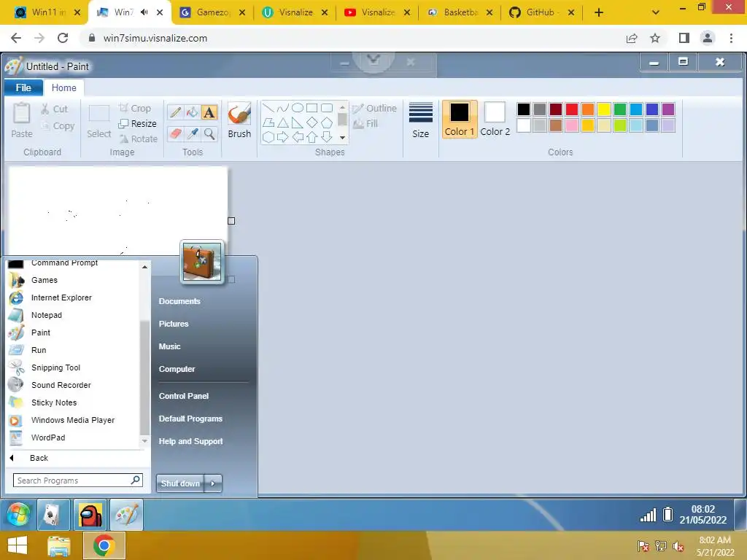Switch to the Gamezop browser tab
Image resolution: width=747 pixels, height=560 pixels.
[213, 12]
